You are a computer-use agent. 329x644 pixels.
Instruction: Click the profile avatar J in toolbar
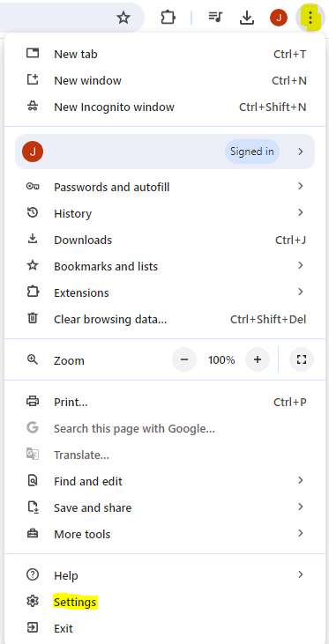[279, 19]
